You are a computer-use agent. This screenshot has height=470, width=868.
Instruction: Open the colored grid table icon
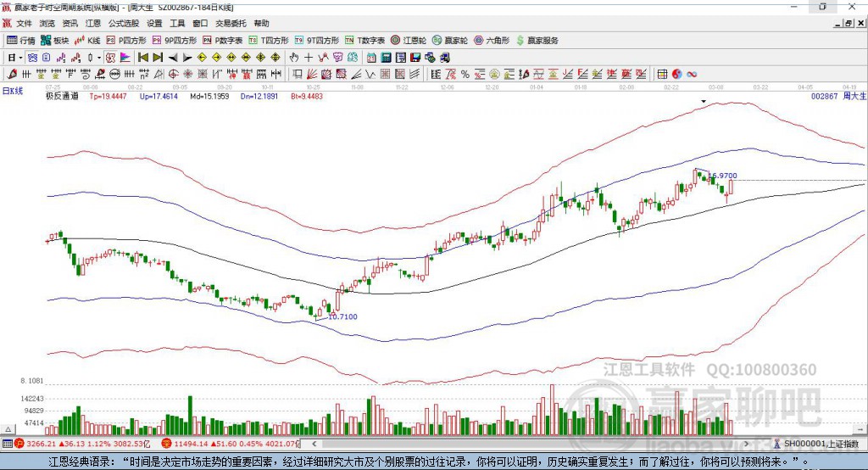click(662, 75)
